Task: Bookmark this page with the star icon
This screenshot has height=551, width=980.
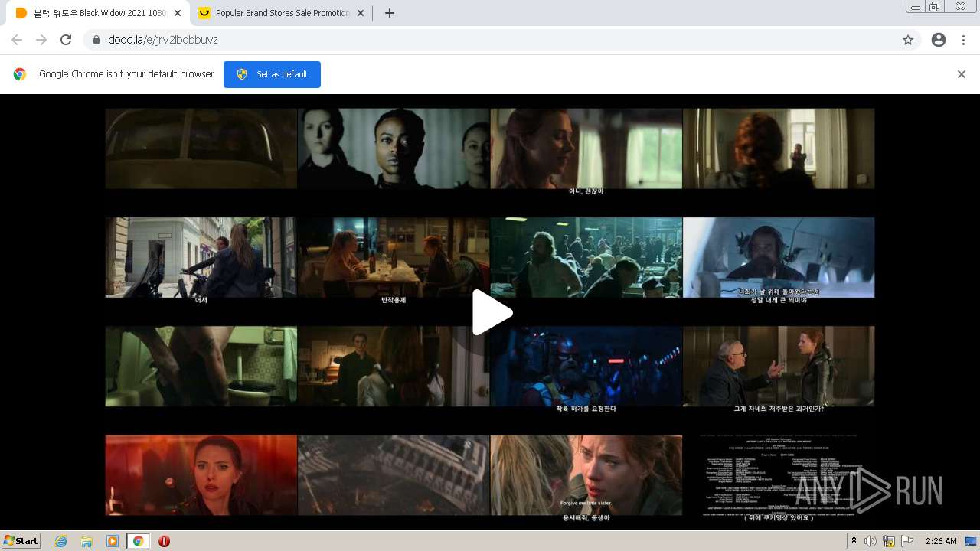Action: [x=908, y=40]
